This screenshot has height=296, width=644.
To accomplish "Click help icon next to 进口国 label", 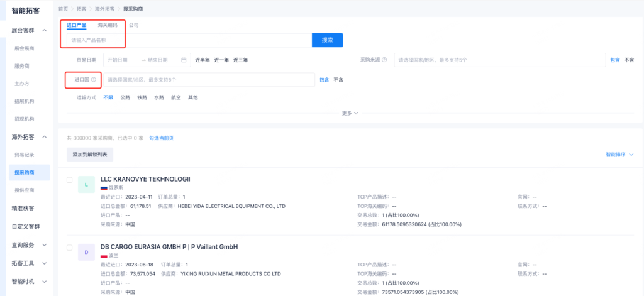I will coord(93,80).
